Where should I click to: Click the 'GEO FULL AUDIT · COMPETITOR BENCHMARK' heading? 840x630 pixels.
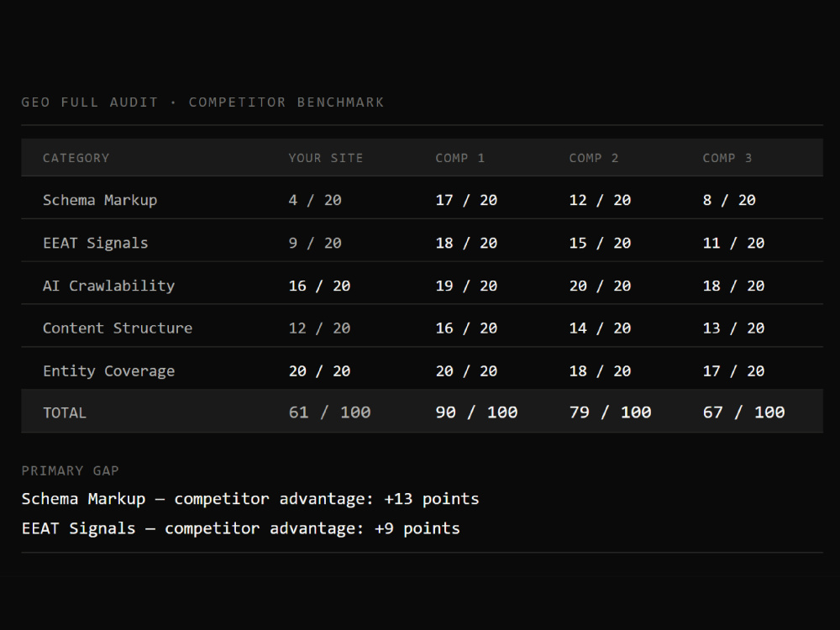coord(202,102)
